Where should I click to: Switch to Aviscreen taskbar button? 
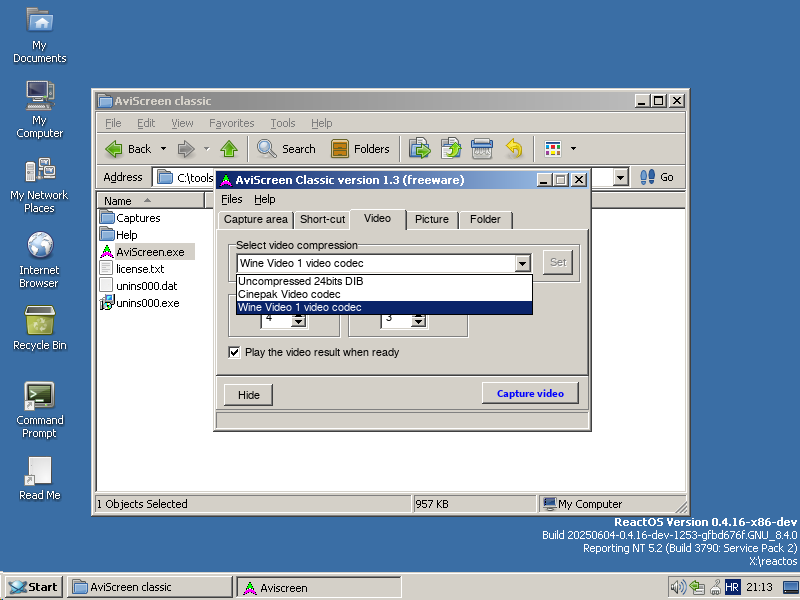pyautogui.click(x=319, y=588)
